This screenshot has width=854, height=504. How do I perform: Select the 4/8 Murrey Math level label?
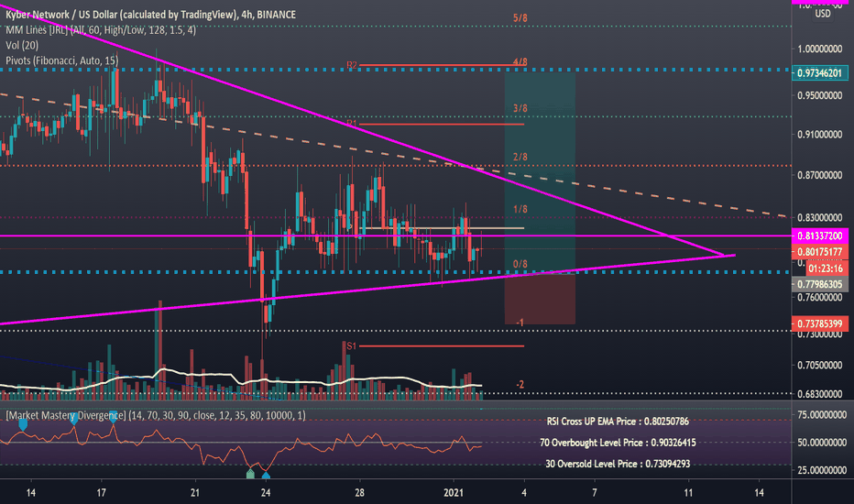click(x=520, y=62)
